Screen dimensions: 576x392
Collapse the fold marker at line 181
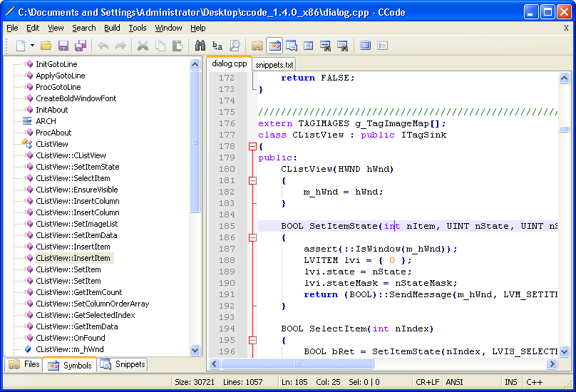252,181
